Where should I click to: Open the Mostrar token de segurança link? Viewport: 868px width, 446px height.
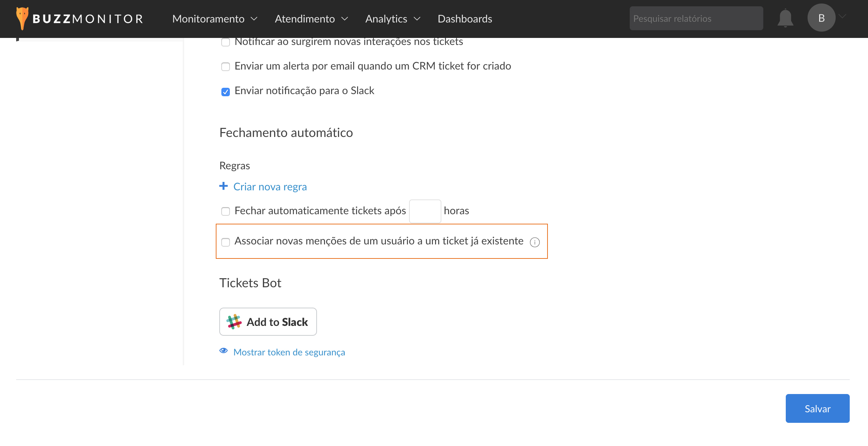(289, 352)
